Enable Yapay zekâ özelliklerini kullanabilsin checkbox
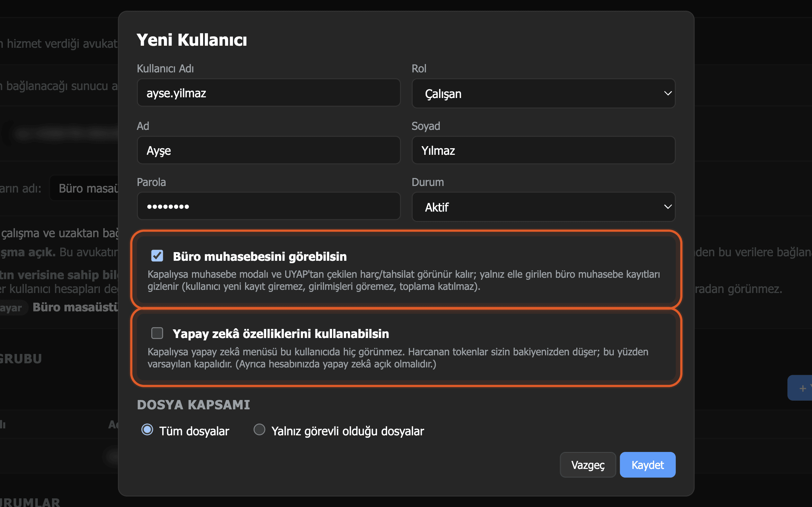Viewport: 812px width, 507px height. pyautogui.click(x=157, y=333)
